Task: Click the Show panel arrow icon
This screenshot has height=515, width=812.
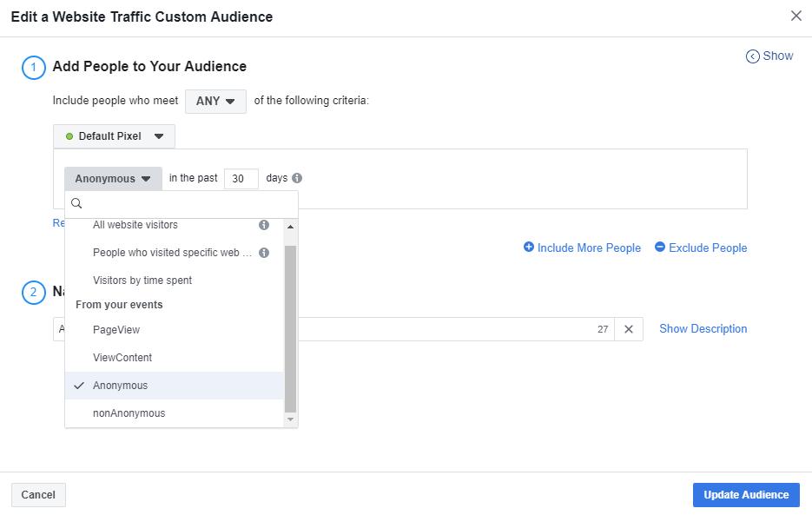Action: click(x=752, y=56)
